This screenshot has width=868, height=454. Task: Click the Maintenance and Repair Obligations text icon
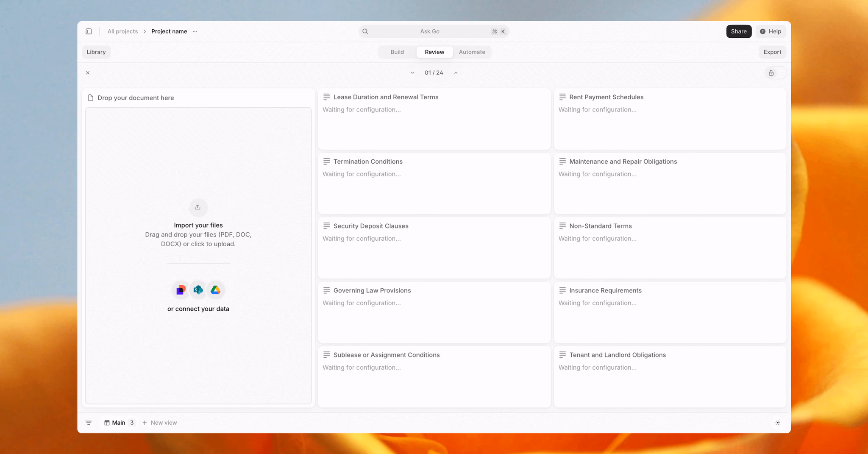point(562,162)
